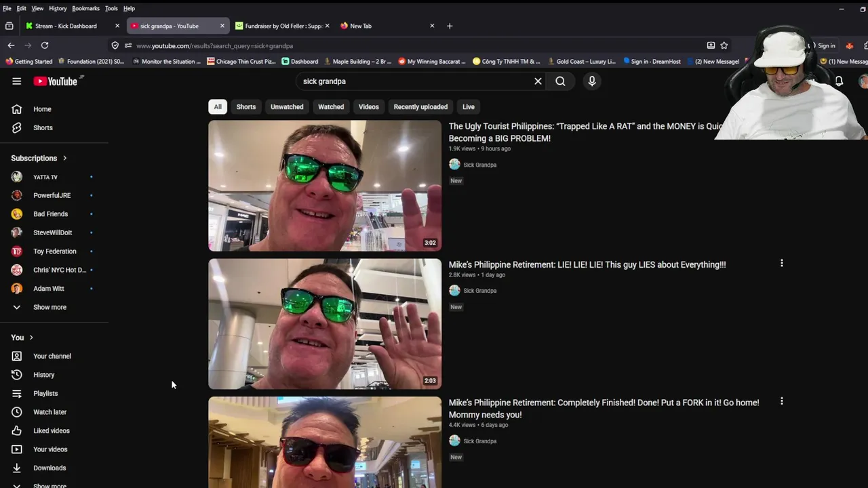Open the History menu in the menu bar
Viewport: 868px width, 488px height.
58,8
